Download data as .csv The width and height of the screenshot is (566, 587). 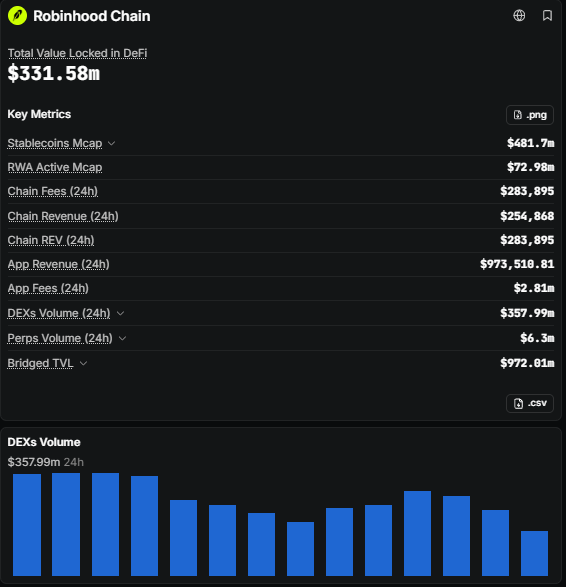coord(530,403)
